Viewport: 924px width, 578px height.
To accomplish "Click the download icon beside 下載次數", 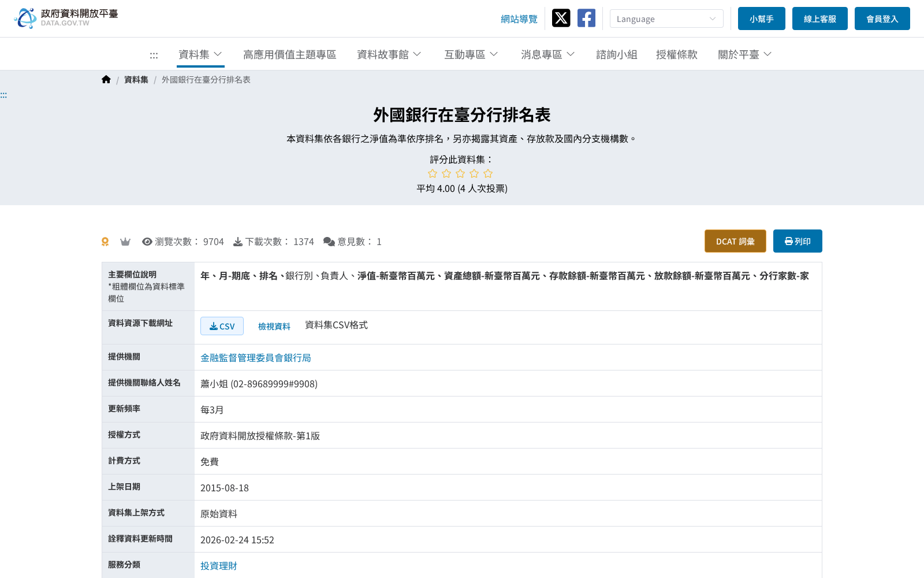I will pos(238,242).
